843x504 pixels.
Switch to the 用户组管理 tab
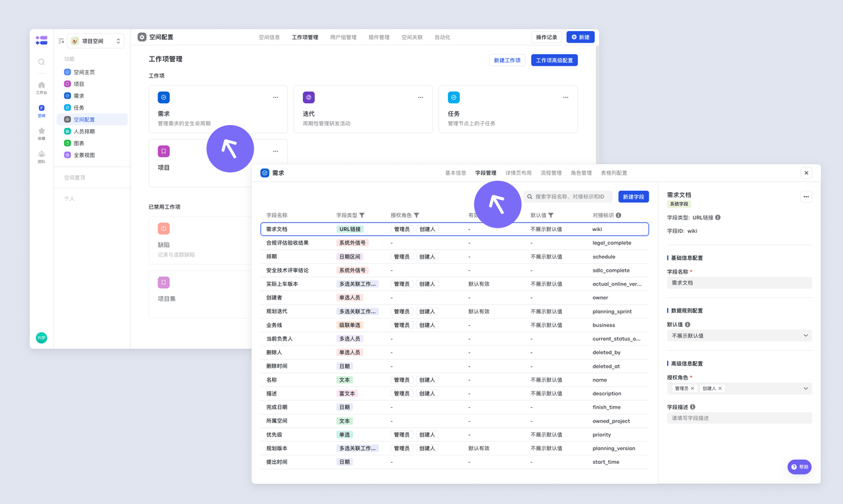343,38
